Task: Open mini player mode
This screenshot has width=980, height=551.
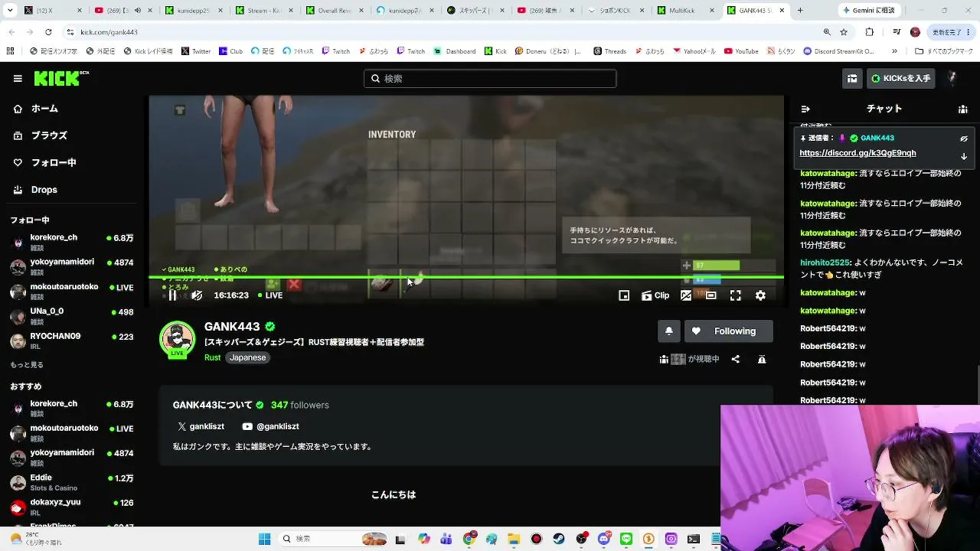Action: [x=624, y=295]
